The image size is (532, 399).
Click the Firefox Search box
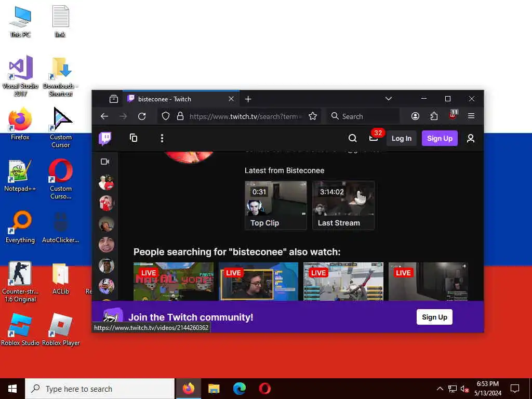(363, 116)
